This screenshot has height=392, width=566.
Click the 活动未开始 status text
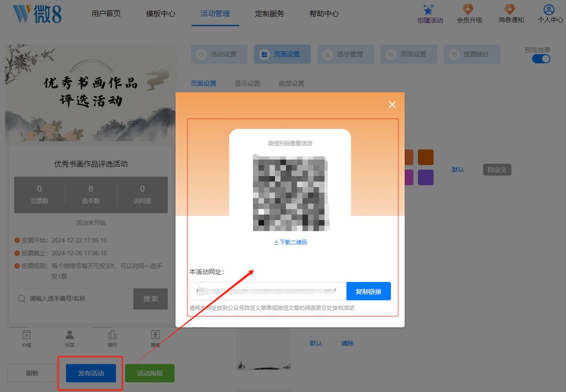click(91, 223)
